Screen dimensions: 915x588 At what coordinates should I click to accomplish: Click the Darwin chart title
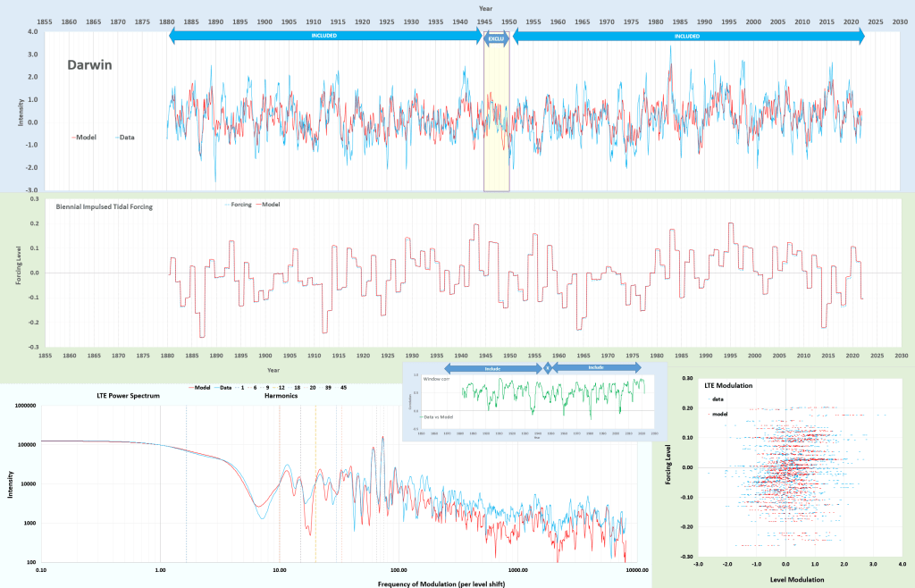point(89,65)
